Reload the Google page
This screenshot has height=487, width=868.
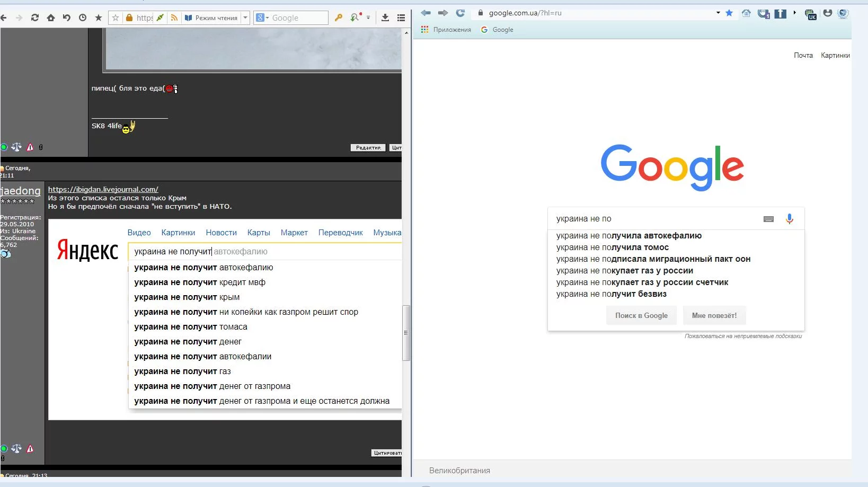460,13
